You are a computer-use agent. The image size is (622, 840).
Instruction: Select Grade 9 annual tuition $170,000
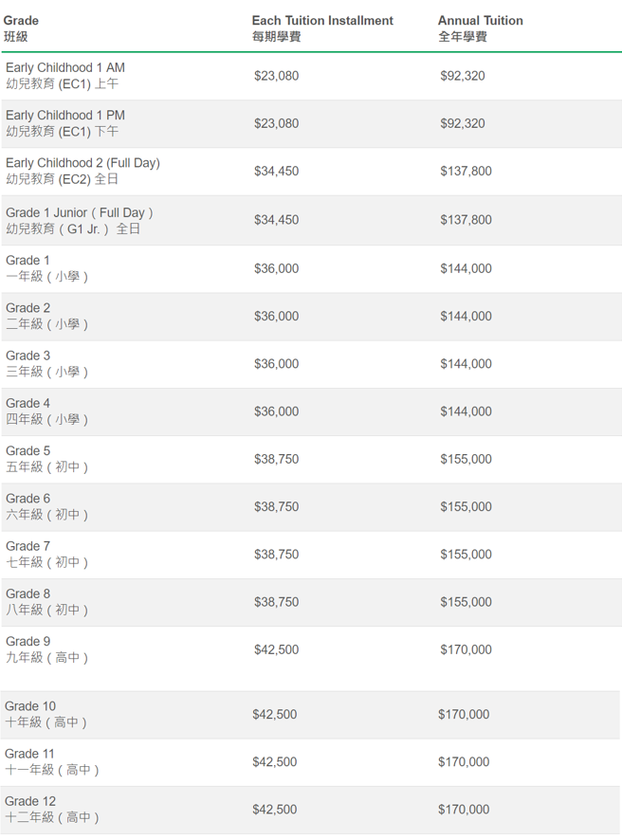[x=466, y=649]
